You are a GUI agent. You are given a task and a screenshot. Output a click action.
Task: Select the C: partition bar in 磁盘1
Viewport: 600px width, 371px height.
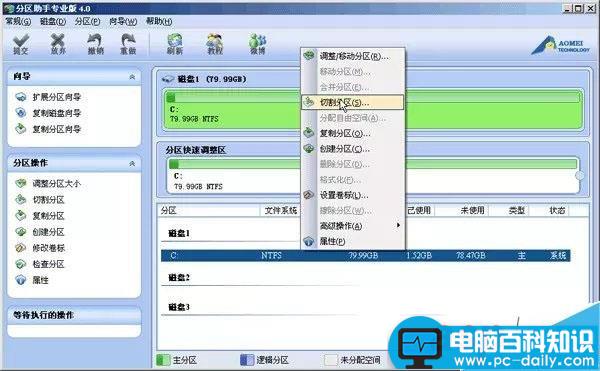pos(373,110)
